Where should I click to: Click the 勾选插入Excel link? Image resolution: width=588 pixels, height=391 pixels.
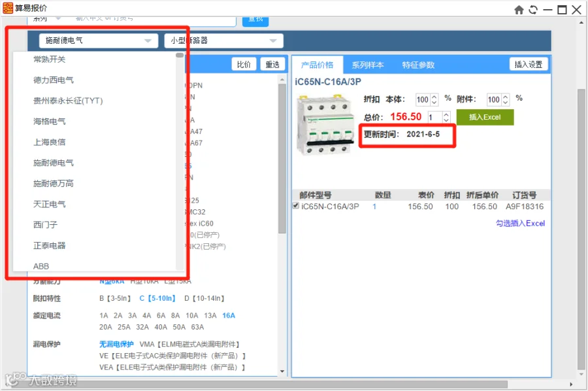click(520, 223)
